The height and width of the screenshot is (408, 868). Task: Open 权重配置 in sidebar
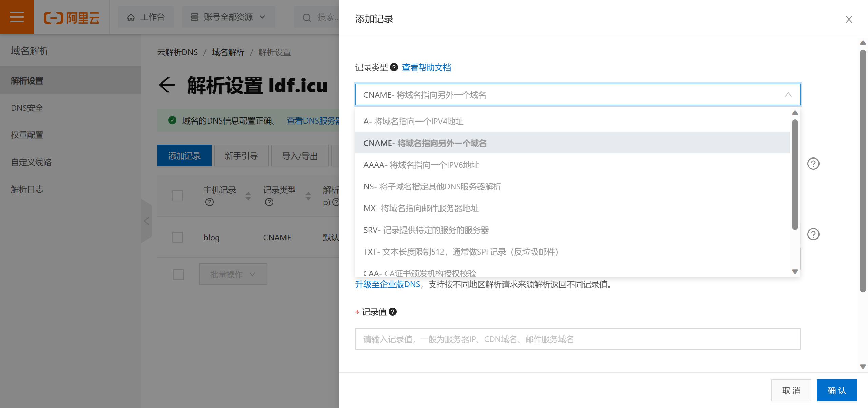click(71, 135)
